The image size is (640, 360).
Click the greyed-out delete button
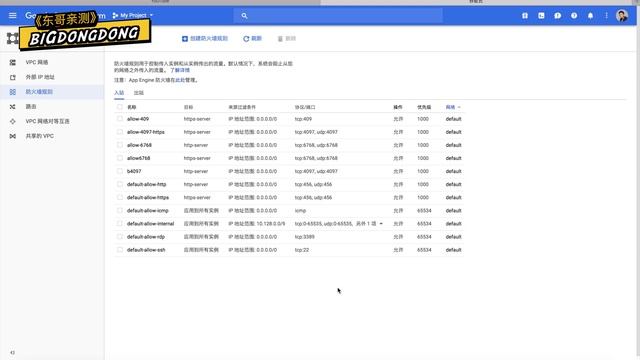[x=287, y=38]
